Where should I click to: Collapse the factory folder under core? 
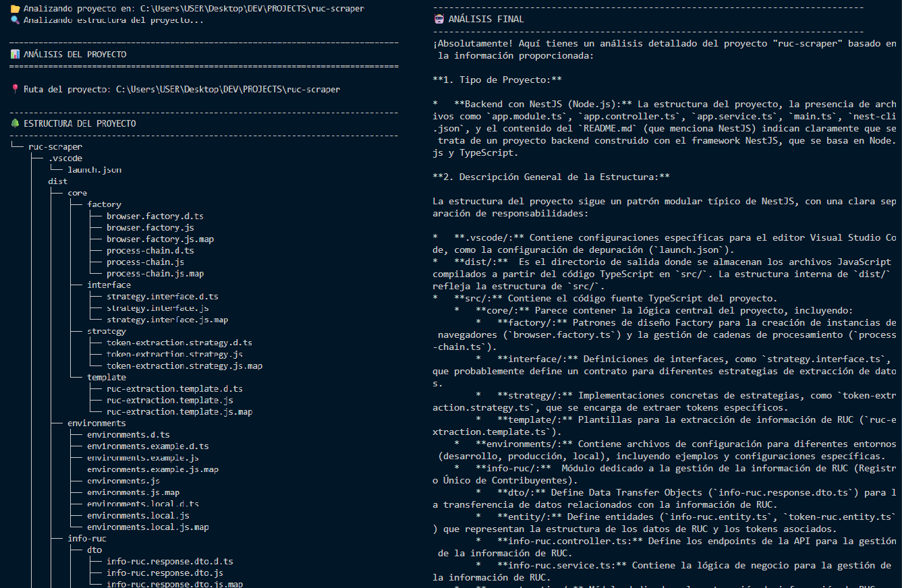point(104,204)
